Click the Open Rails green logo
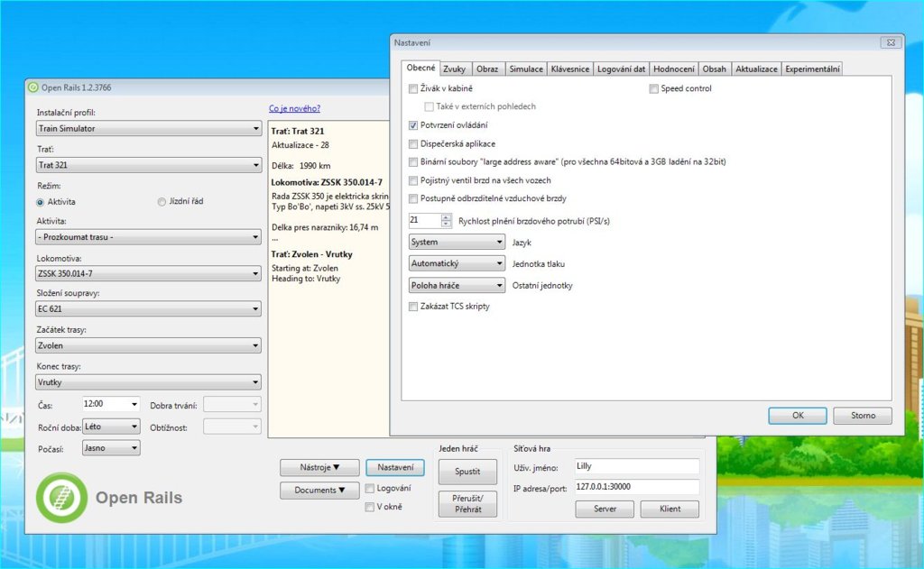The width and height of the screenshot is (924, 569). [x=62, y=498]
